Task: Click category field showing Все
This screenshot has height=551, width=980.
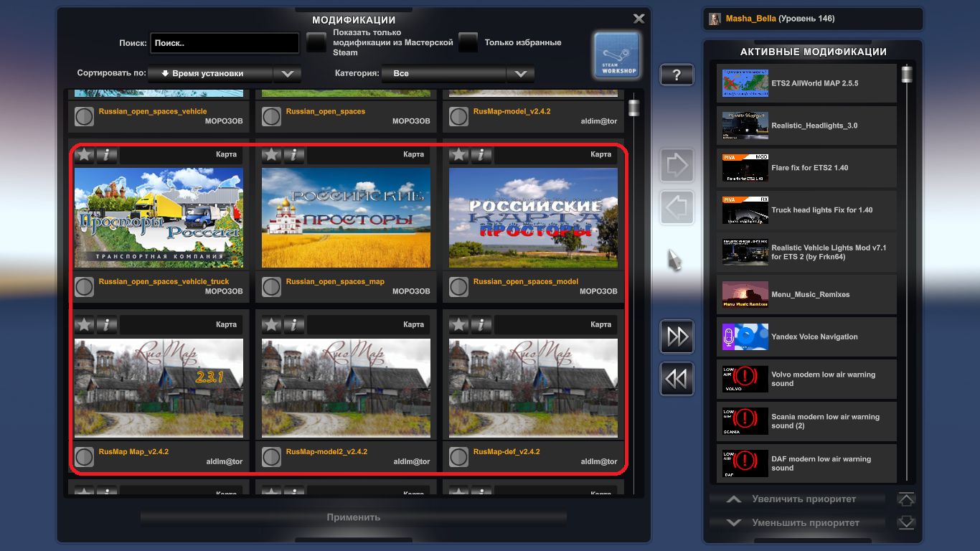Action: click(444, 73)
